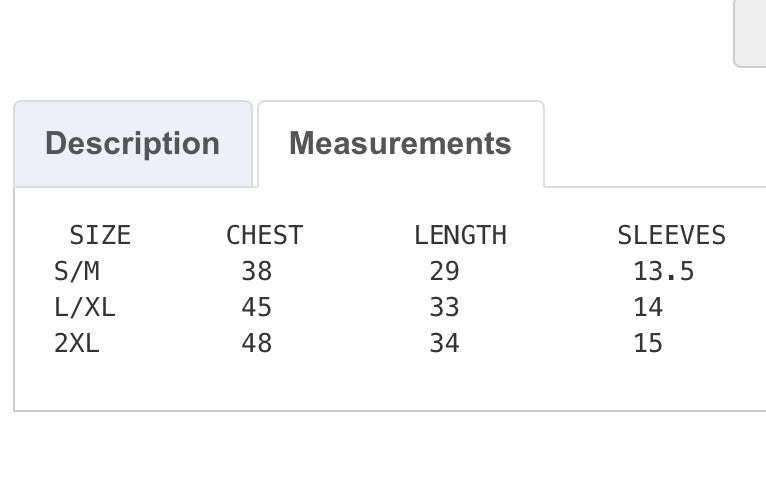
Task: Click the gray button at top right
Action: click(750, 33)
